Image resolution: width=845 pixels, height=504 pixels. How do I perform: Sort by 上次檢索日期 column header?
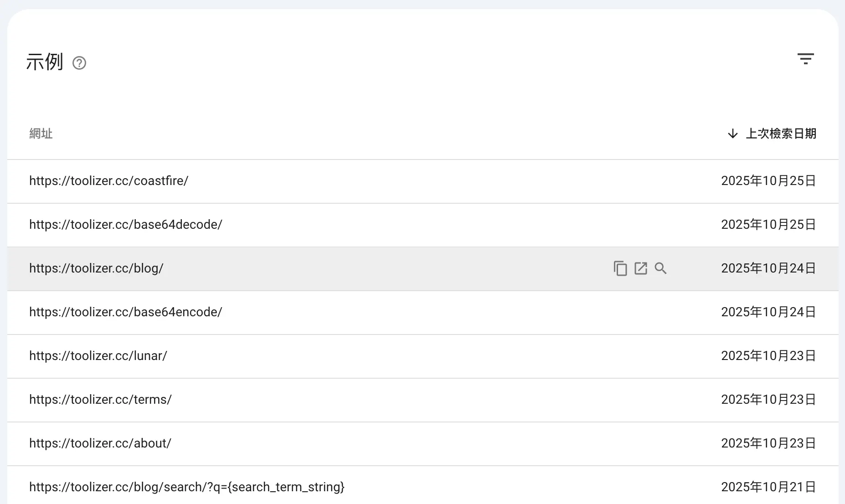pos(780,134)
